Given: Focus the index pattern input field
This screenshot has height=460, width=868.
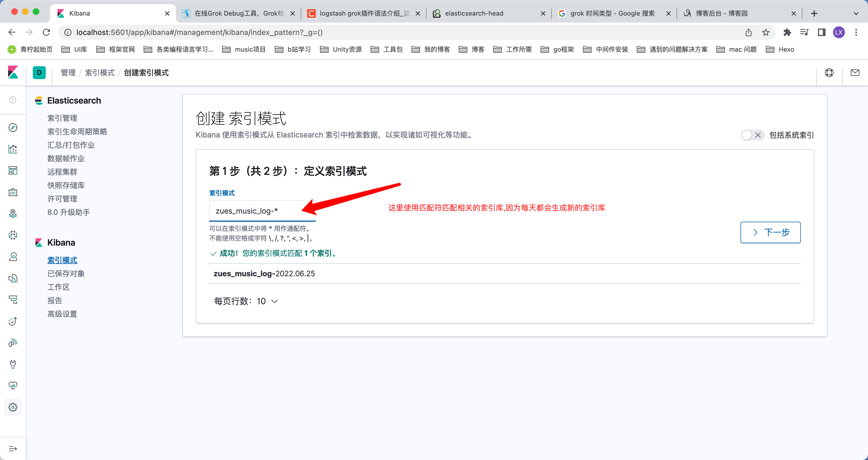Looking at the screenshot, I should pos(262,211).
